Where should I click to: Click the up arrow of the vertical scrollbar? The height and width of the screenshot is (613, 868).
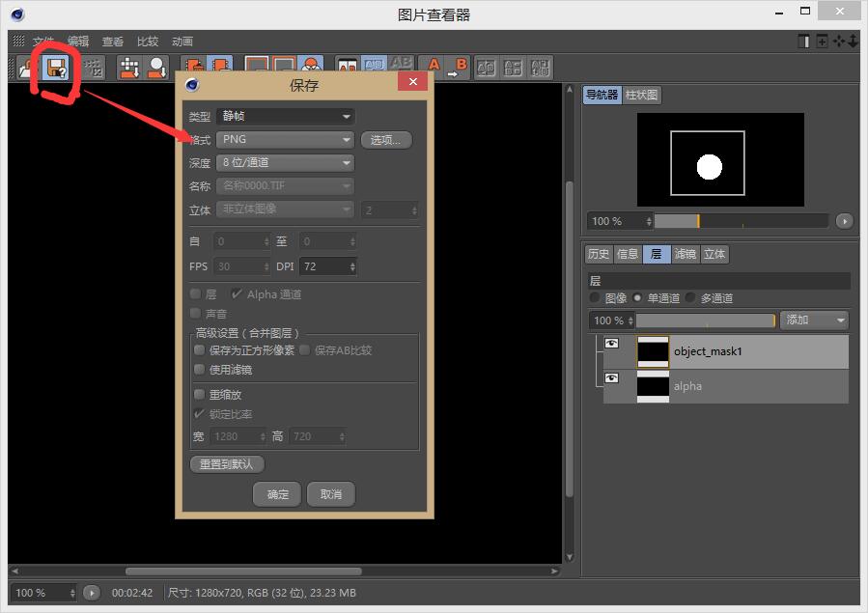569,90
